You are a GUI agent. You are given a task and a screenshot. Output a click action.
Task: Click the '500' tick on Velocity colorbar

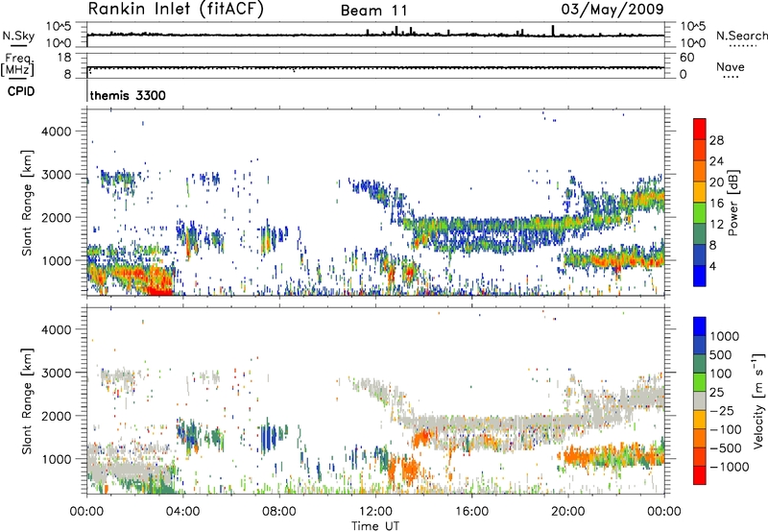click(x=720, y=354)
